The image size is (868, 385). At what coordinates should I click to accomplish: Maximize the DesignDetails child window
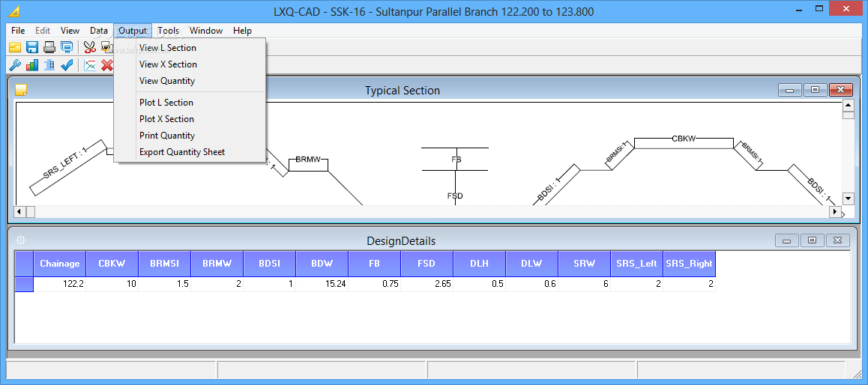pos(812,240)
